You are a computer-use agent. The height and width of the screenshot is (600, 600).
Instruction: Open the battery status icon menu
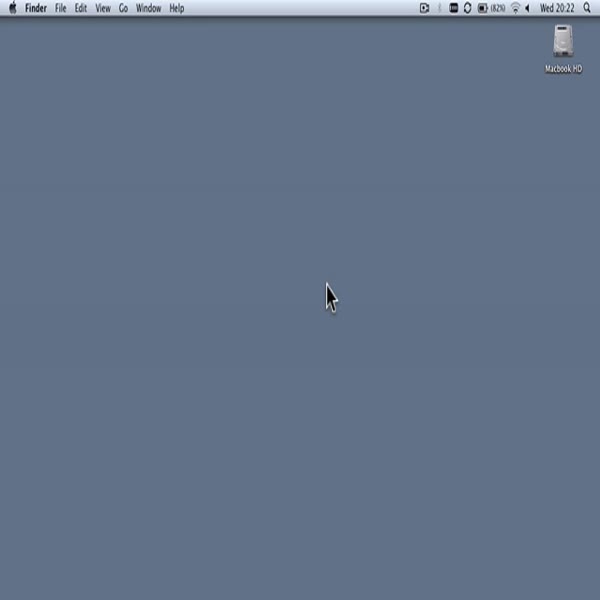[482, 8]
